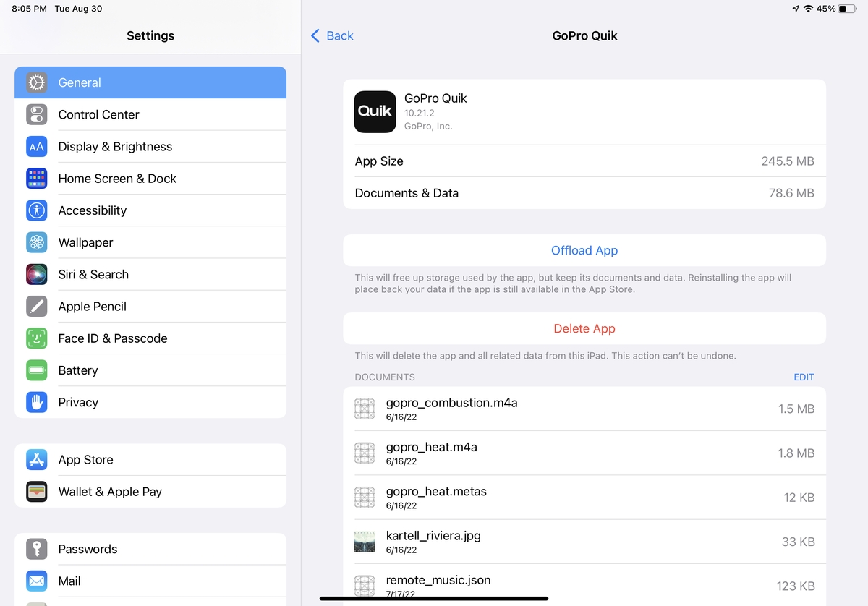Viewport: 868px width, 606px height.
Task: Open Display & Brightness via its icon
Action: coord(36,146)
